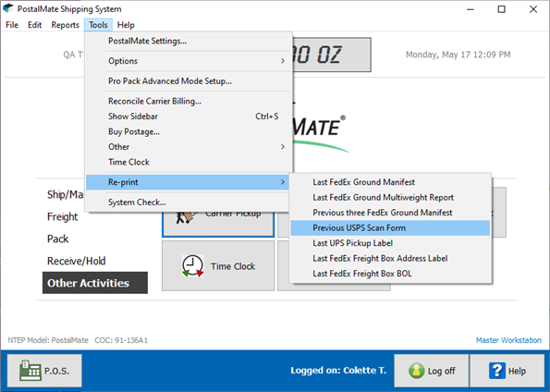Choose Show Sidebar menu entry
Screen dimensions: 550x392
188,116
